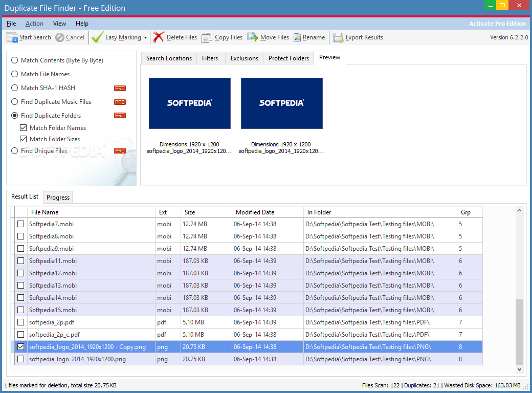Click the result list scroll down arrow
The width and height of the screenshot is (532, 393).
[x=519, y=369]
